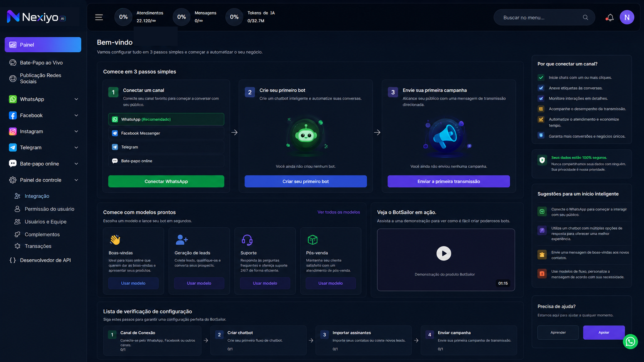Click the Pós-venda box icon
Viewport: 644px width, 362px height.
click(312, 240)
